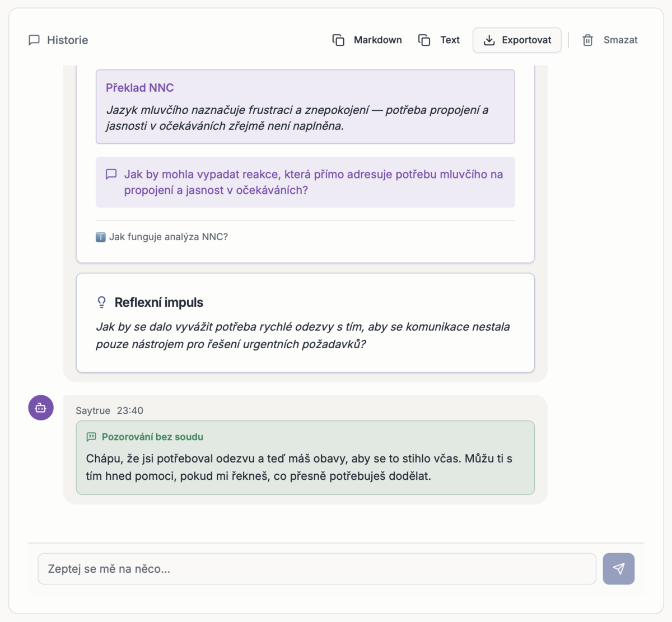Click the lightbulb icon beside Reflexní impuls

(101, 302)
